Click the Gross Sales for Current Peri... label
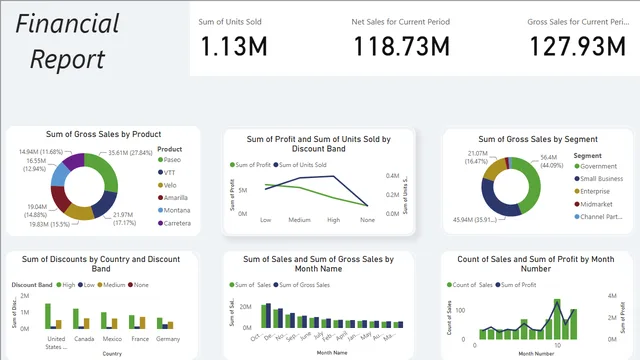Image resolution: width=640 pixels, height=360 pixels. click(578, 22)
